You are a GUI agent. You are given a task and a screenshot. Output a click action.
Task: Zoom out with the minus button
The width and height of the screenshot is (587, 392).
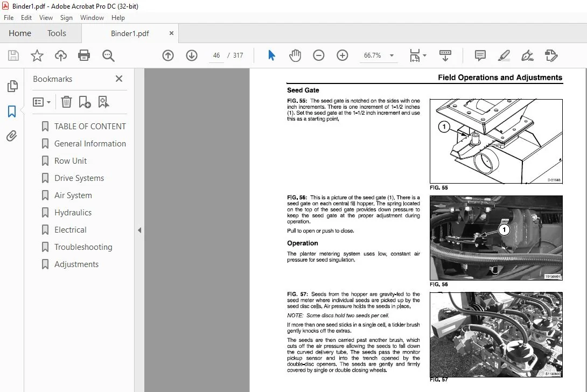pyautogui.click(x=319, y=55)
